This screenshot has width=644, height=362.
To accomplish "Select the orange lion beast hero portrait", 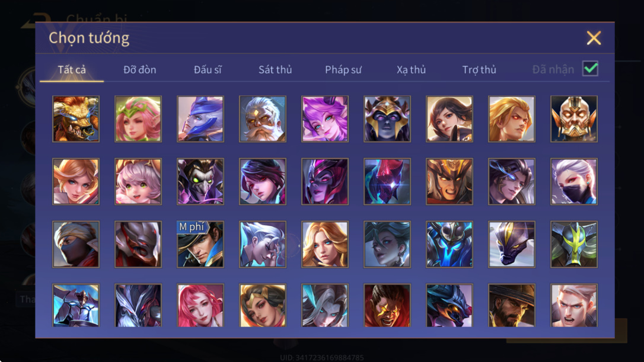I will (76, 119).
